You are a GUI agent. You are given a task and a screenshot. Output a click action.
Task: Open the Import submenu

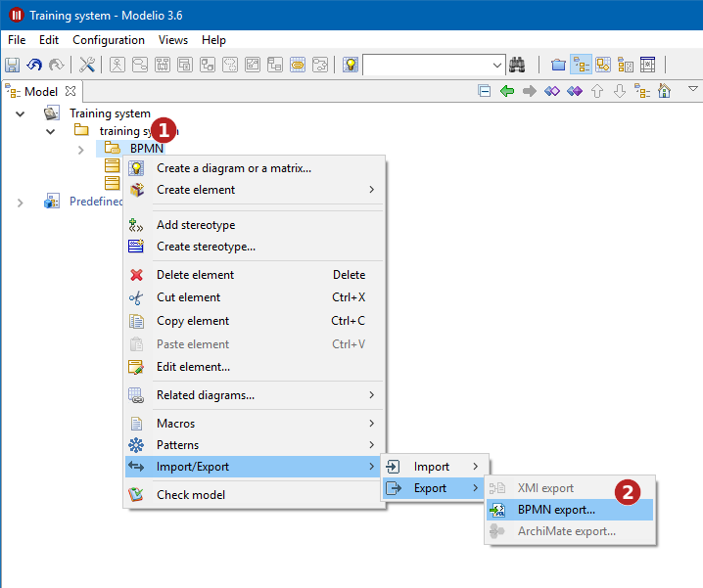pyautogui.click(x=434, y=467)
